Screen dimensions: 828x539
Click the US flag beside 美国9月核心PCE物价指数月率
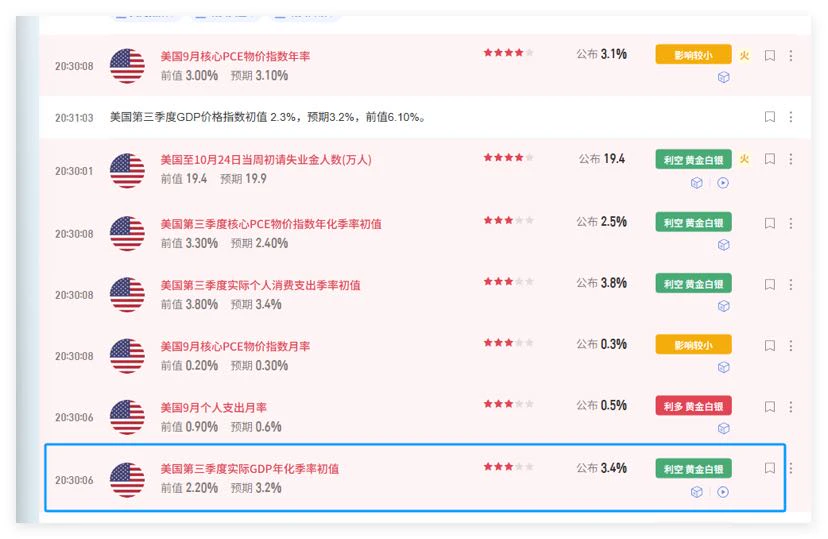(x=127, y=356)
